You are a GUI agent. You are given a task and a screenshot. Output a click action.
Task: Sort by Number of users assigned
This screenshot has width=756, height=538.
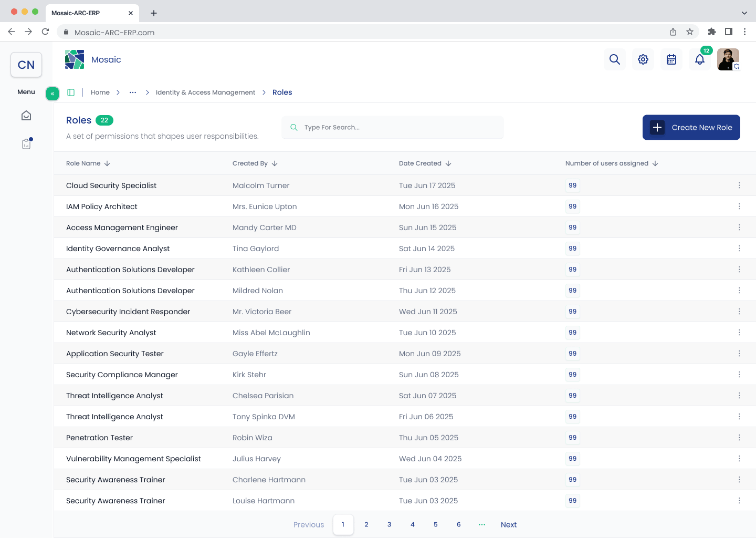[612, 163]
